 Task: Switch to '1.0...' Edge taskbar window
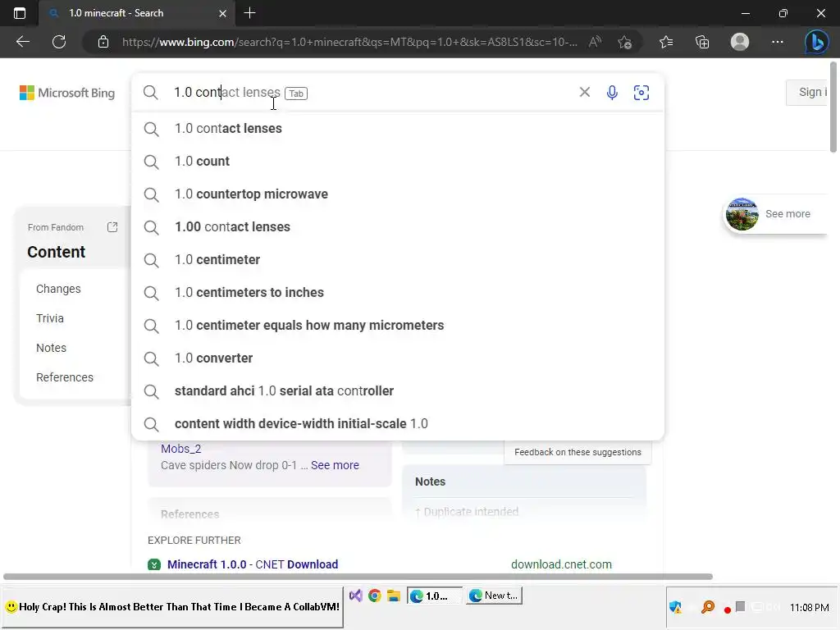tap(435, 596)
